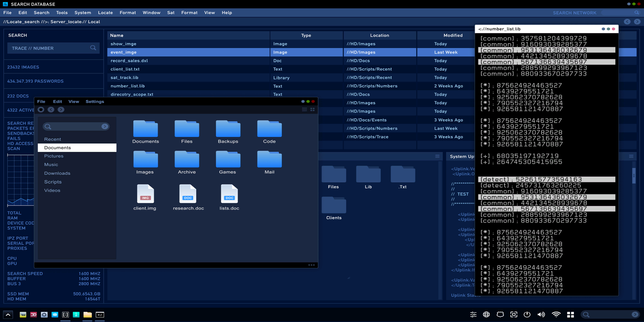
Task: Open the Window menu
Action: pyautogui.click(x=152, y=13)
